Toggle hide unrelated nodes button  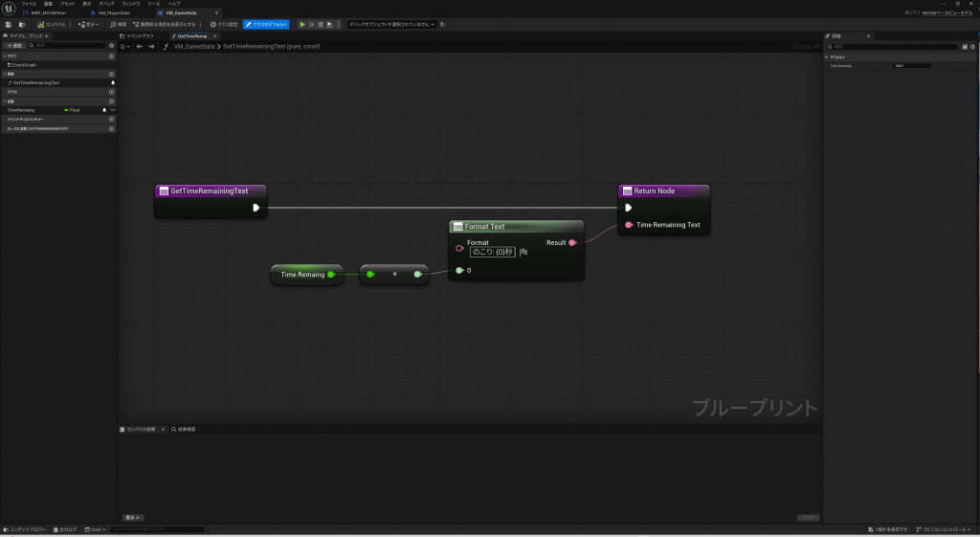[x=166, y=24]
